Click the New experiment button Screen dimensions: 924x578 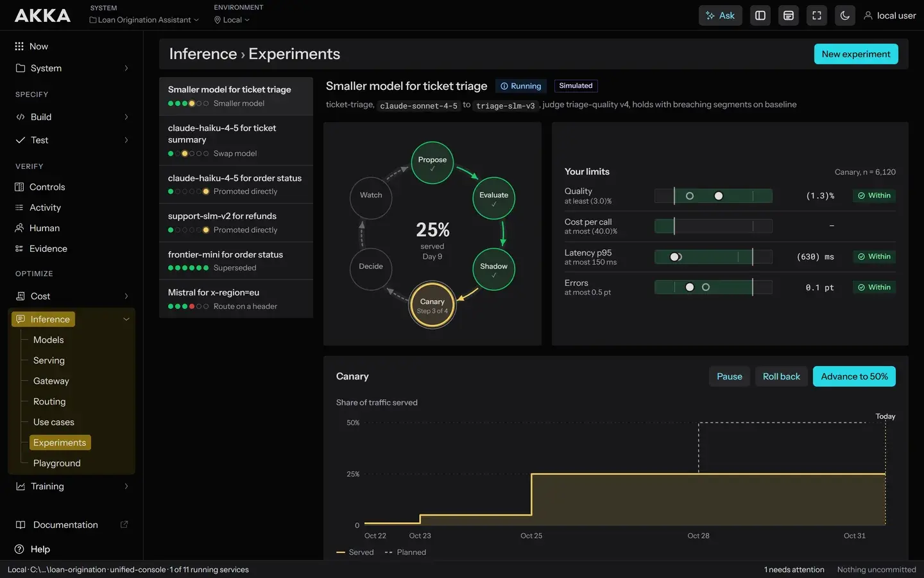(x=856, y=54)
